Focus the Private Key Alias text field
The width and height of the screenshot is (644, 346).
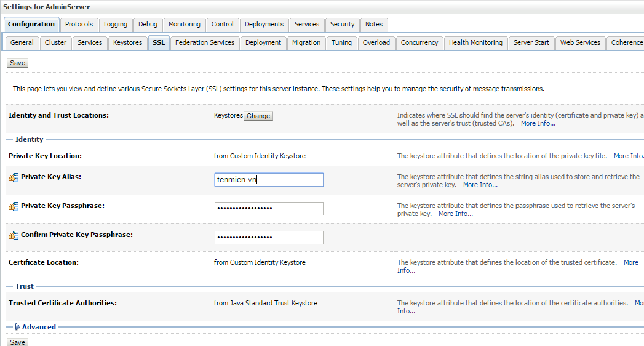pos(269,180)
